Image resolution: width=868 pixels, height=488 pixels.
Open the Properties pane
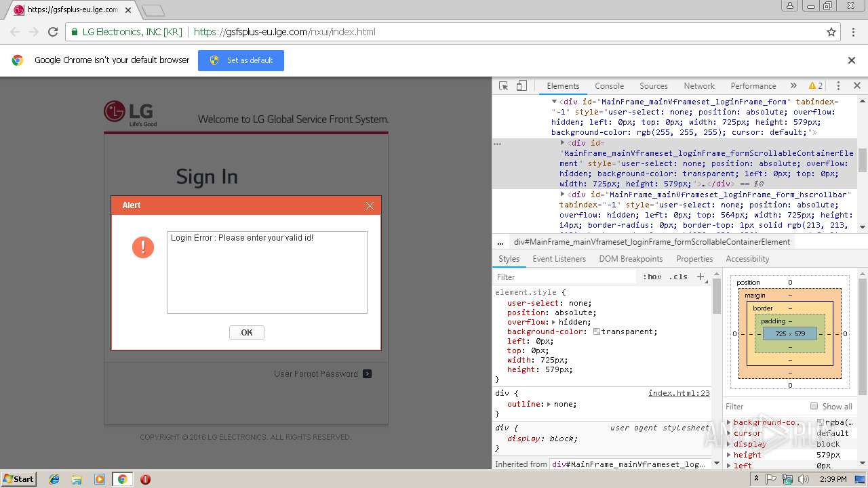(694, 259)
